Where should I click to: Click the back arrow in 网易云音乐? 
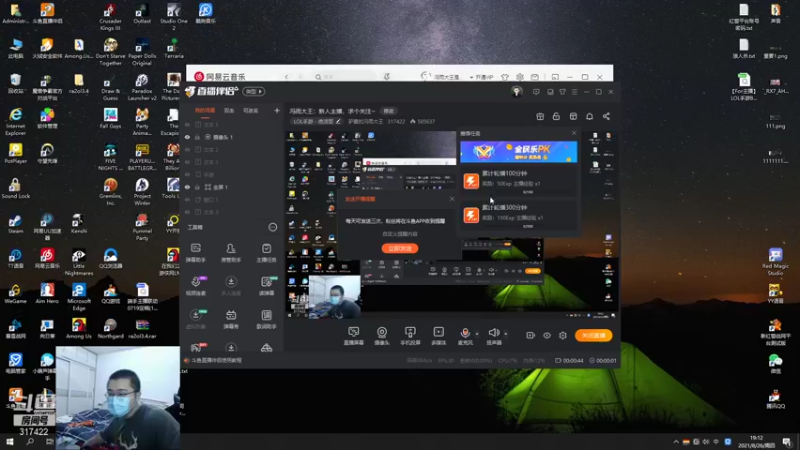click(x=286, y=77)
